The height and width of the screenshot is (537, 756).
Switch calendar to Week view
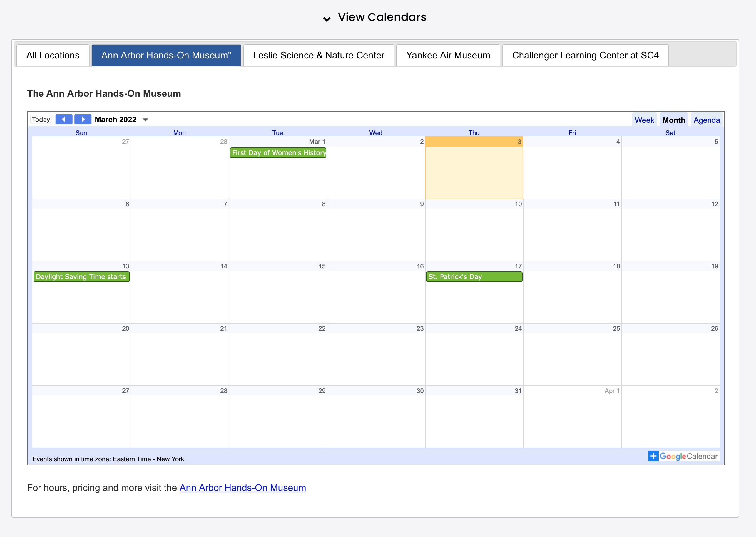644,120
